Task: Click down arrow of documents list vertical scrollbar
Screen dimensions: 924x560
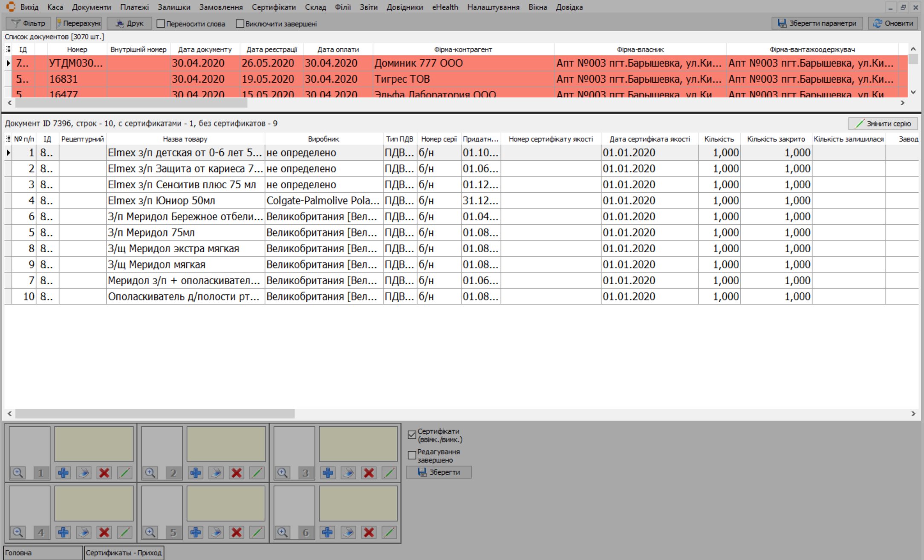Action: click(913, 92)
